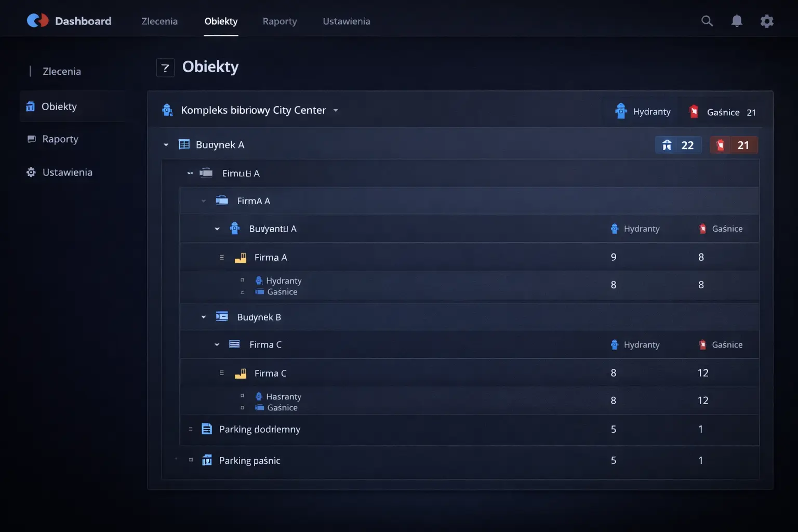
Task: Click the search magnifier icon in header
Action: point(707,21)
